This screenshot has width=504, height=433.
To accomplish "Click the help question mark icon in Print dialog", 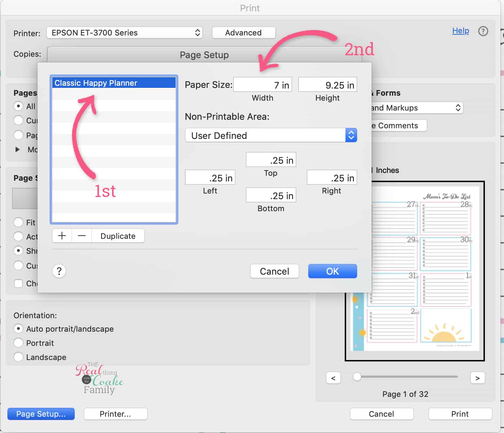I will (483, 31).
